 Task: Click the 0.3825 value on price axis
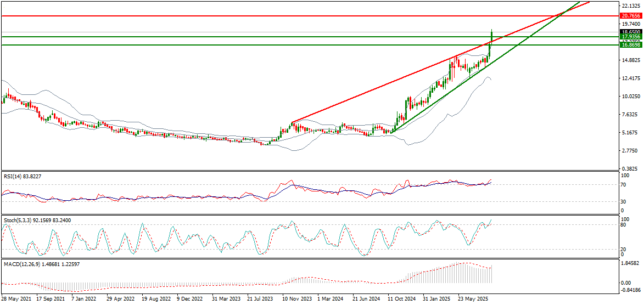click(629, 168)
